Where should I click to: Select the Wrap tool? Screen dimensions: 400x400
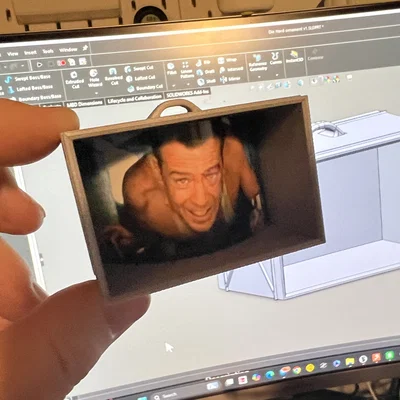[x=227, y=60]
